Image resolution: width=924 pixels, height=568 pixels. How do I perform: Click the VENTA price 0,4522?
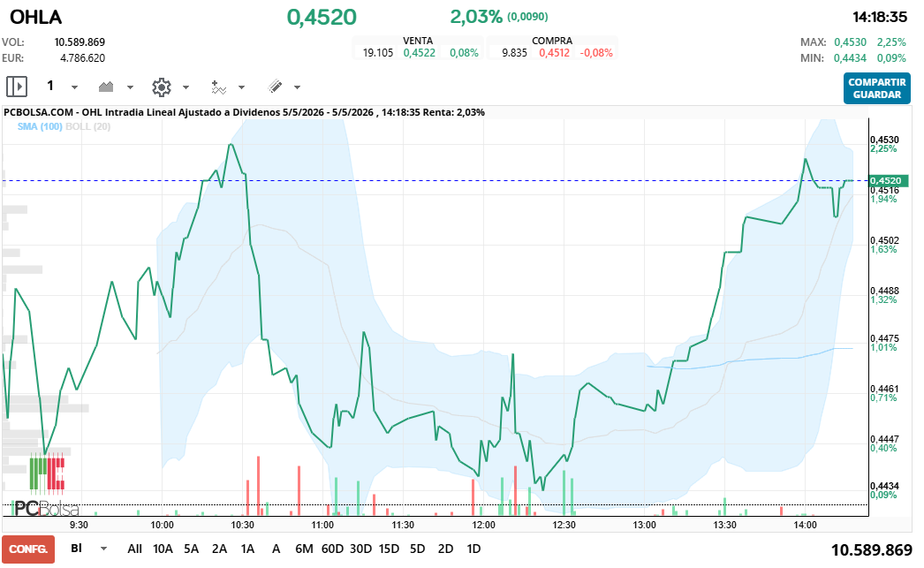pyautogui.click(x=420, y=52)
